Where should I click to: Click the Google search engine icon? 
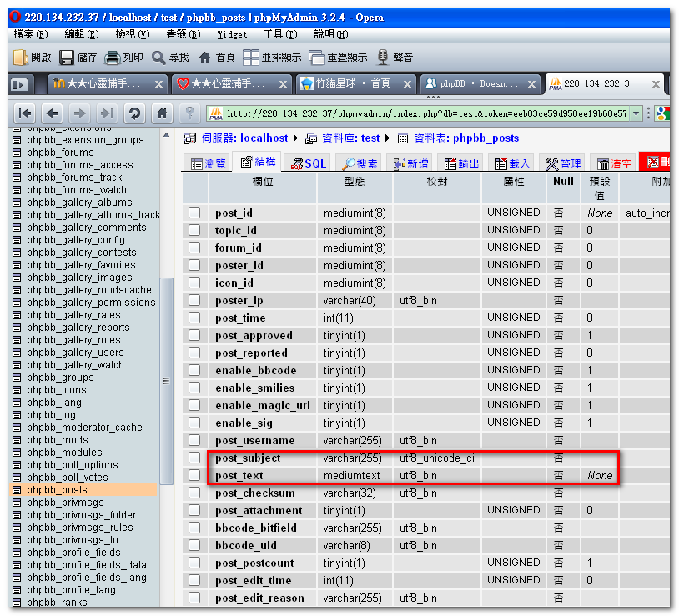click(663, 113)
